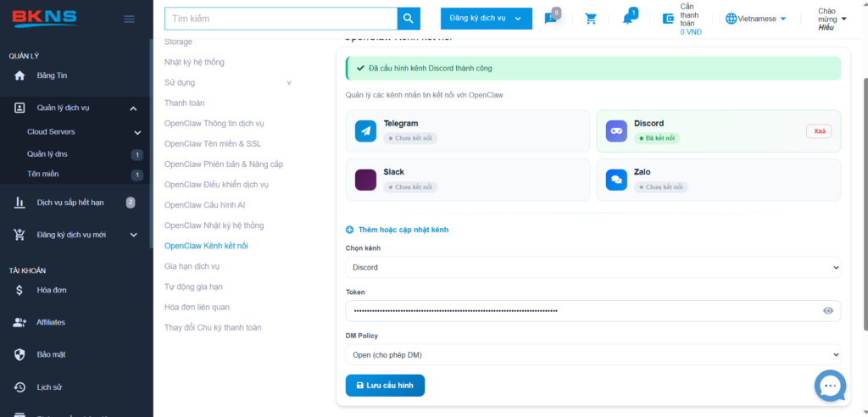868x417 pixels.
Task: Open the live chat bubble widget
Action: [830, 386]
